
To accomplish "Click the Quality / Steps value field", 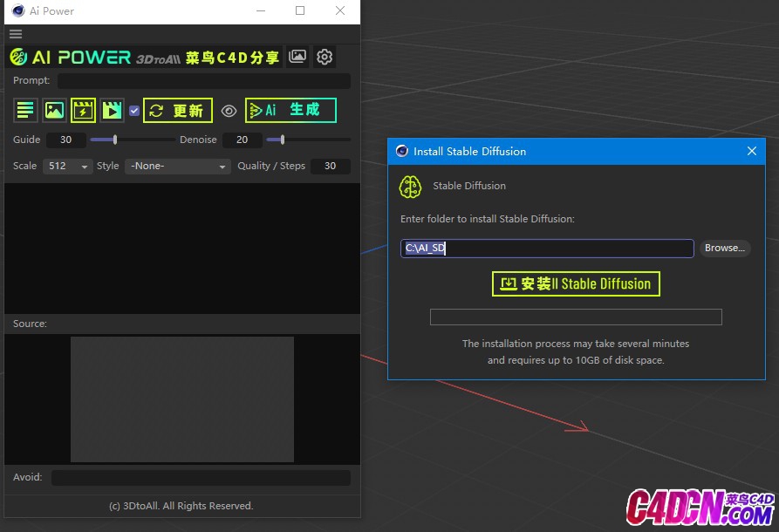I will [x=331, y=166].
